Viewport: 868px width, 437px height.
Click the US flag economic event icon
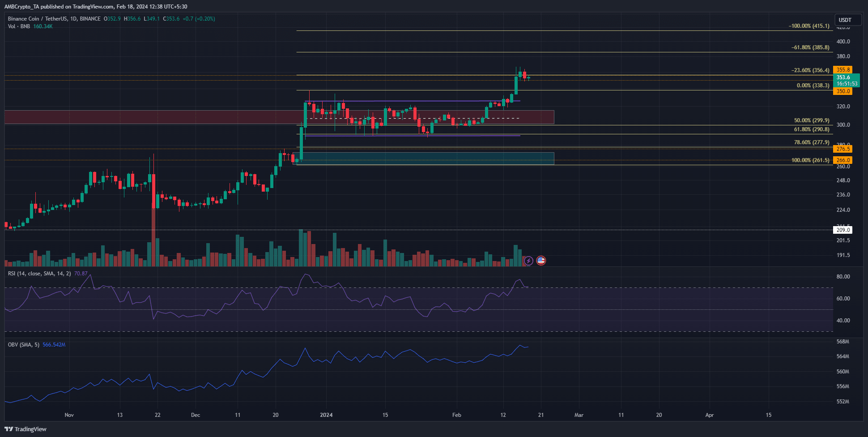click(541, 261)
